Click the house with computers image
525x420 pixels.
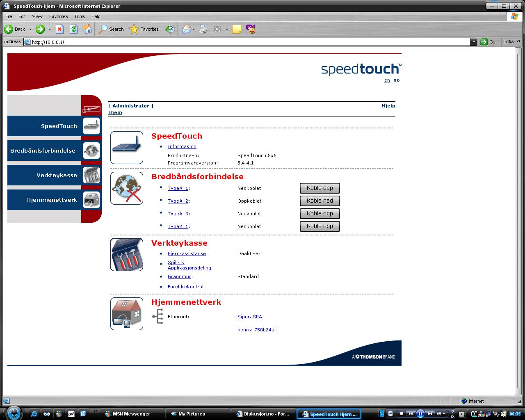pyautogui.click(x=127, y=314)
